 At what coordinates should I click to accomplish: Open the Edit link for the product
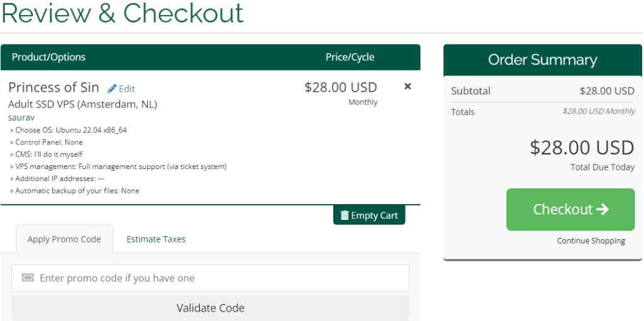click(126, 89)
